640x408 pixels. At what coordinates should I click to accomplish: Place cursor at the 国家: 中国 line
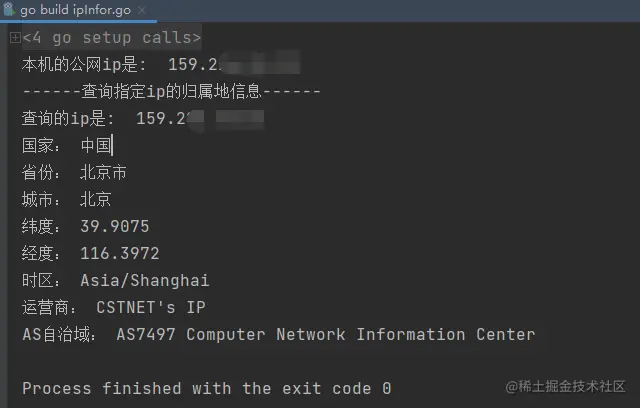click(x=67, y=145)
